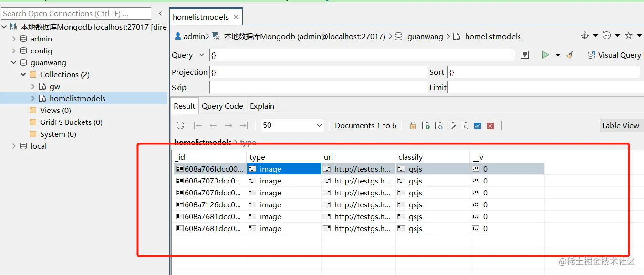
Task: Open the query history dropdown arrow
Action: pos(617,36)
